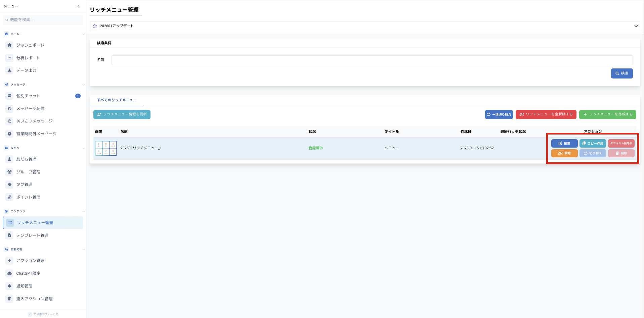Viewport: 644px width, 318px height.
Task: Focus the 名前 search condition field
Action: tap(372, 60)
